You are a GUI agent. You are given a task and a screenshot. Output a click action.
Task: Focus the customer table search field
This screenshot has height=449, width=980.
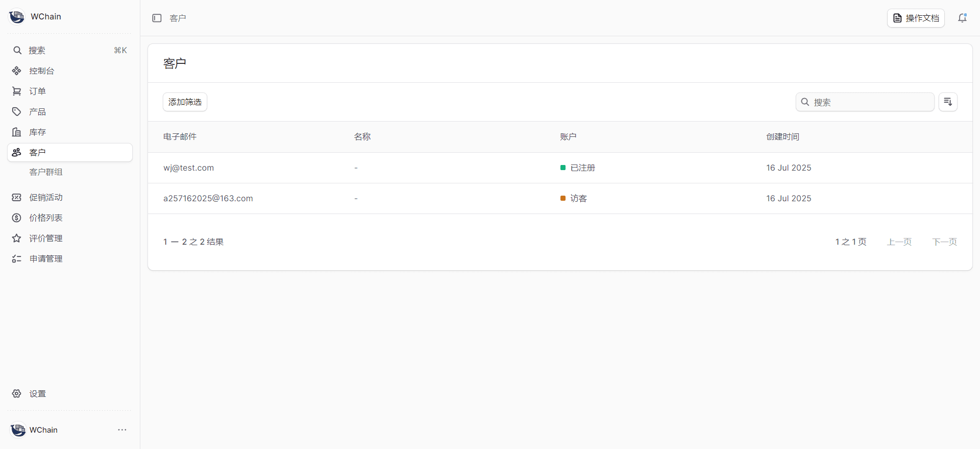871,102
